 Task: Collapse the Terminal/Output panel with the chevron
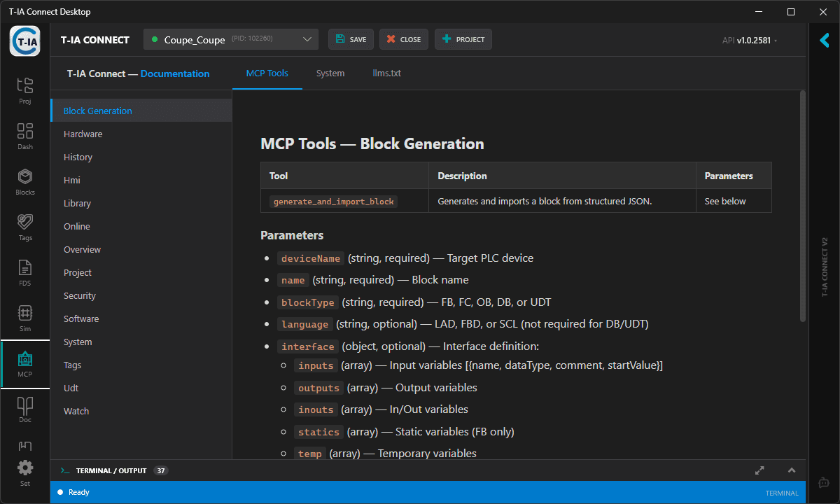coord(792,470)
